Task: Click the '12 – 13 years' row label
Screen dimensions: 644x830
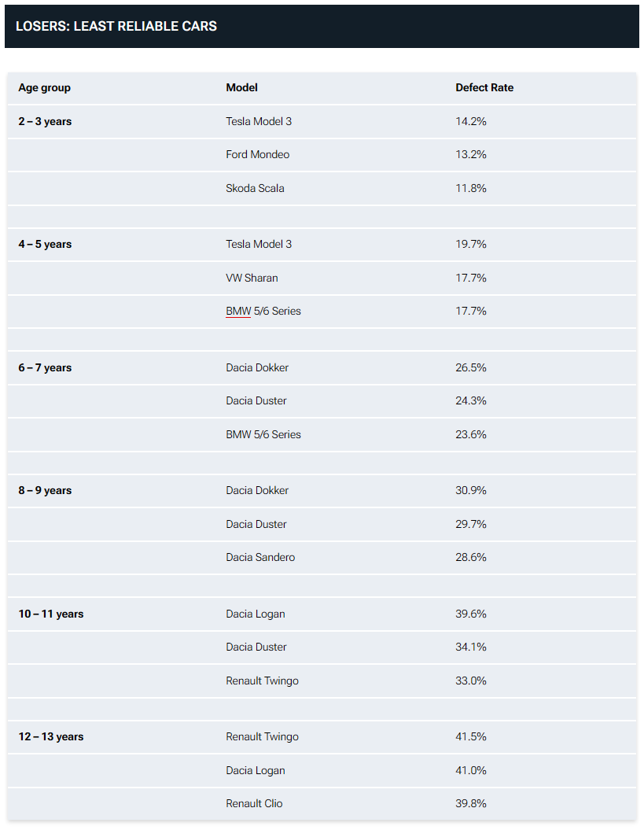Action: [x=51, y=736]
